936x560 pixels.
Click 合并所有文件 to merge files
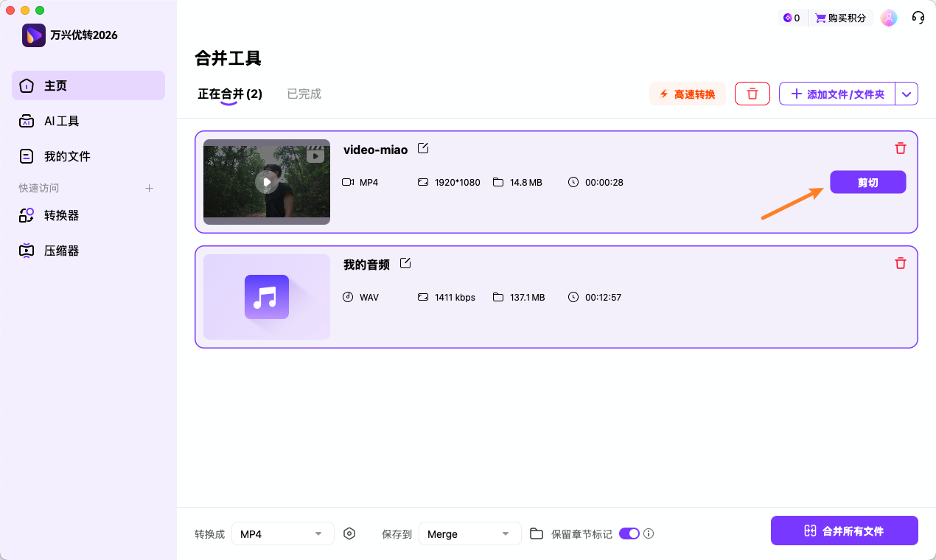(844, 530)
